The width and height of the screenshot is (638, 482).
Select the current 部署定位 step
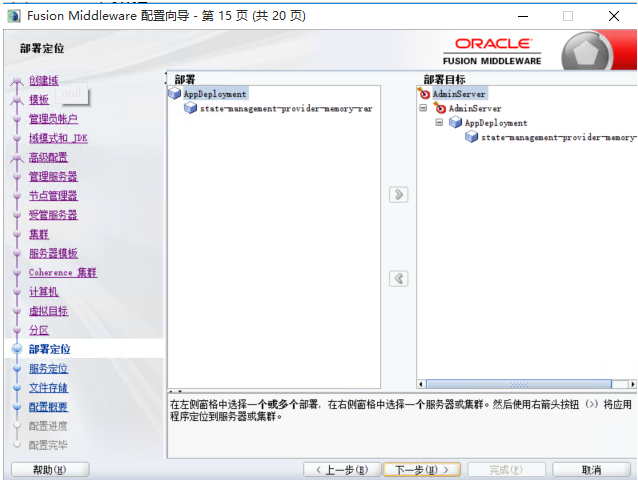click(x=50, y=349)
